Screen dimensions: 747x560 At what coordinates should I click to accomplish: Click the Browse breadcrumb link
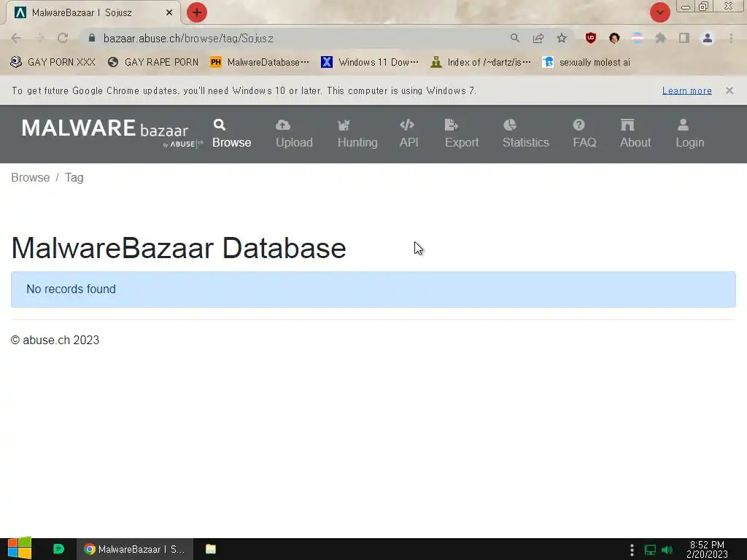pyautogui.click(x=31, y=178)
